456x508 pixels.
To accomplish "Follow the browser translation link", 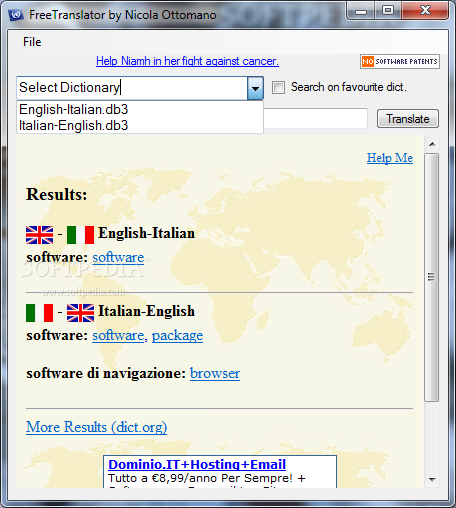I will [215, 373].
